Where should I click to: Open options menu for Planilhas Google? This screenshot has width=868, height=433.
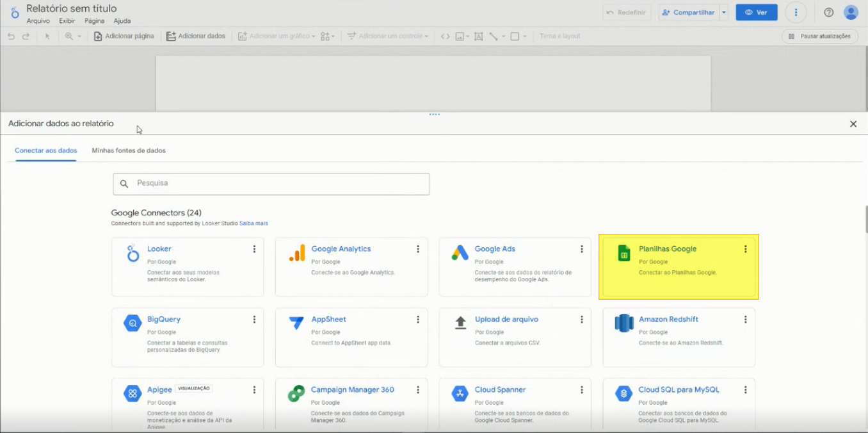click(x=746, y=249)
